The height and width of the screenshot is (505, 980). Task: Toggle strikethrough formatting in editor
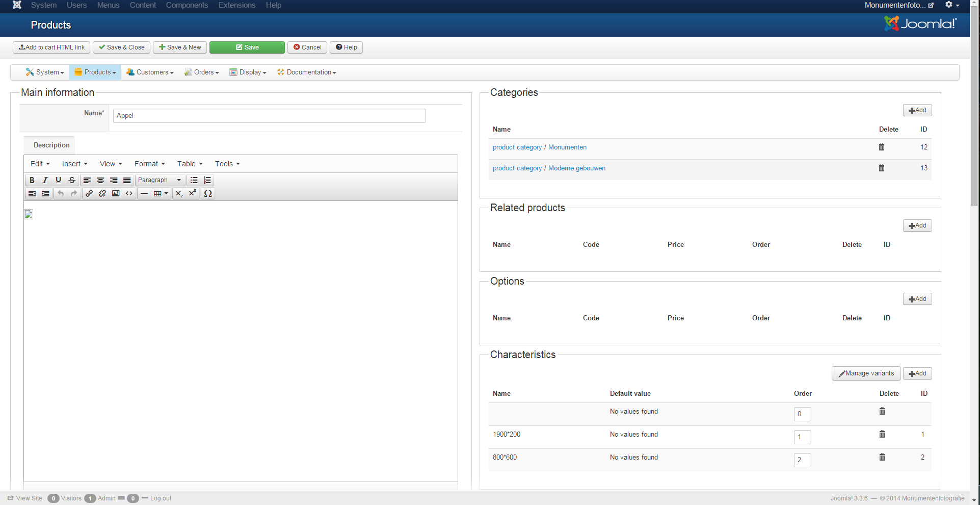[72, 180]
